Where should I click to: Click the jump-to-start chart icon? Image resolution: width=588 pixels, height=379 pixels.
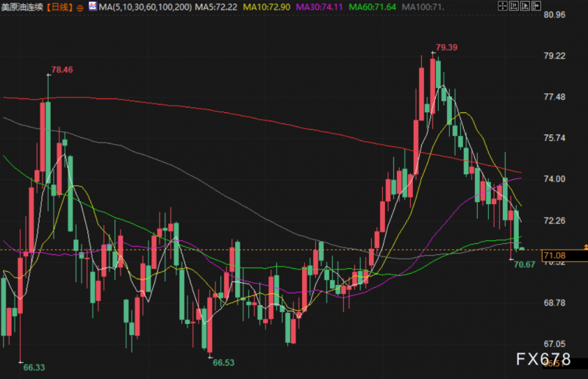coord(514,6)
